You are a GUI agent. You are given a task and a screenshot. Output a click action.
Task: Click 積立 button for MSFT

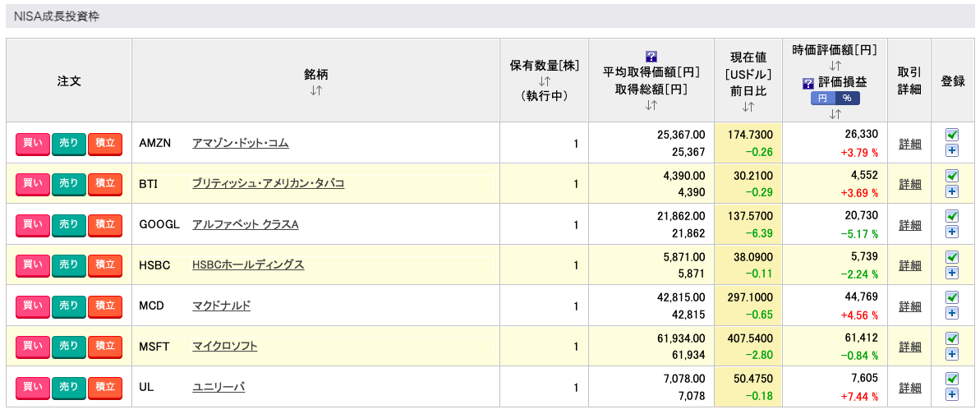[105, 347]
